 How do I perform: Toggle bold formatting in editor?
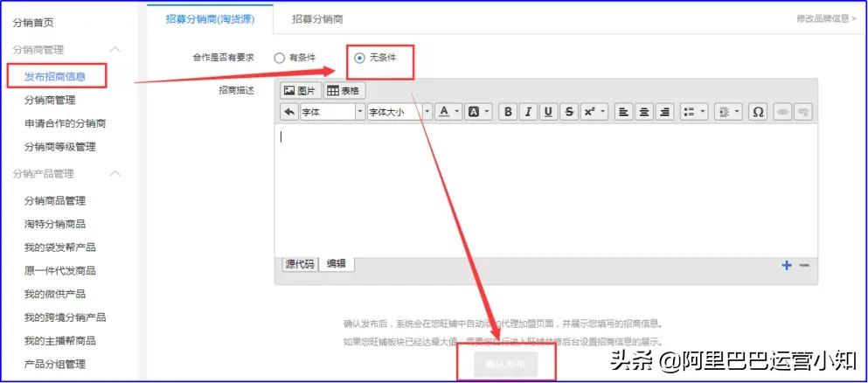[507, 112]
